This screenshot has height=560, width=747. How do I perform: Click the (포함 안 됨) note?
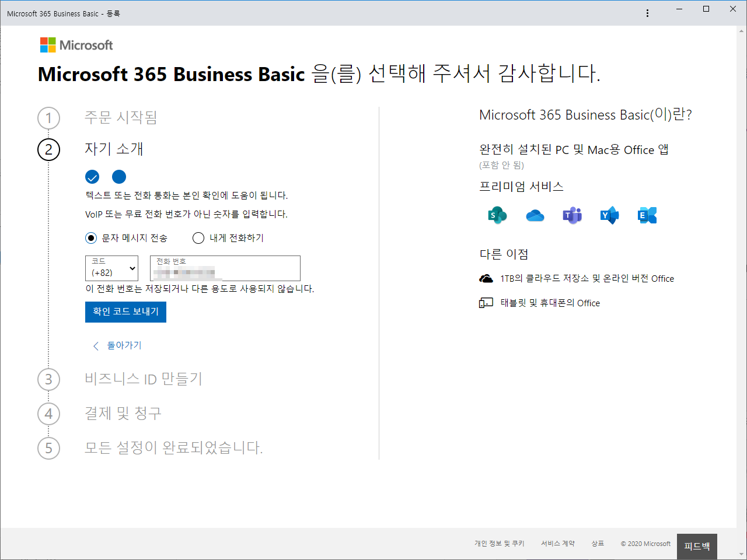502,165
